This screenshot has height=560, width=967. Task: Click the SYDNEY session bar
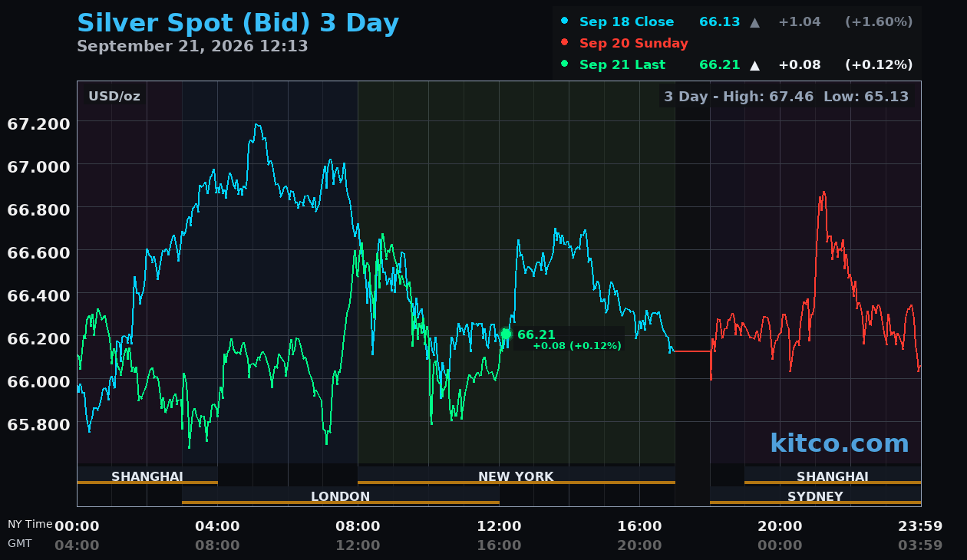815,496
